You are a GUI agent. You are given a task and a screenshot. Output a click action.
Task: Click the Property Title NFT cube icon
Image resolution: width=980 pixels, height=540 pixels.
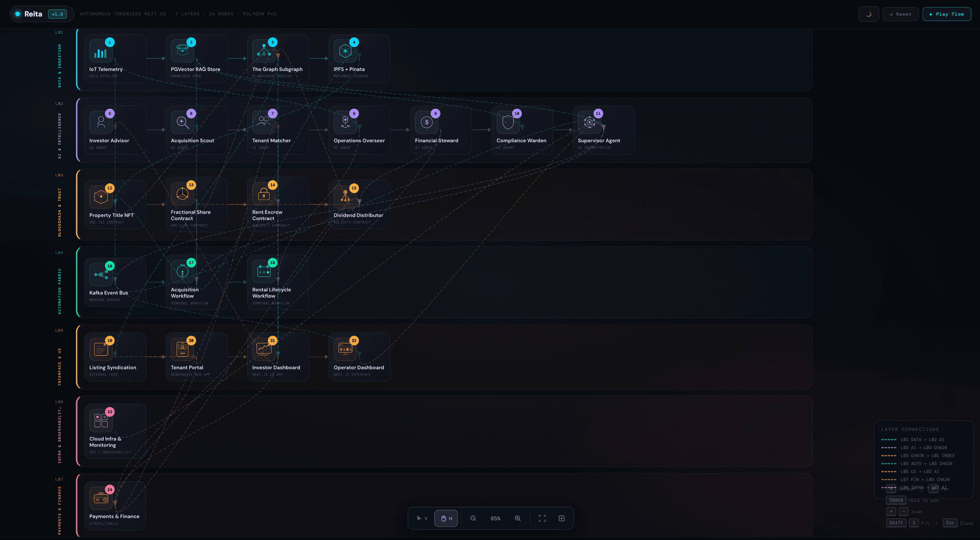tap(101, 197)
